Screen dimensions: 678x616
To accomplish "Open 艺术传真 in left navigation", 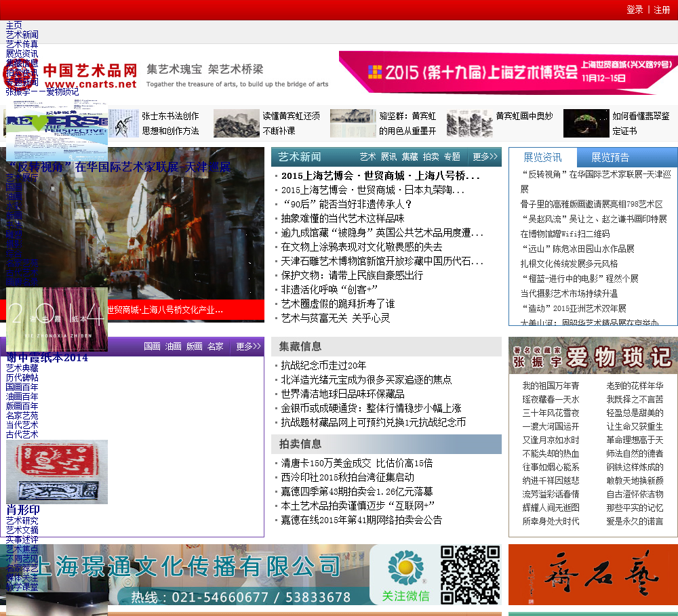I will 22,44.
